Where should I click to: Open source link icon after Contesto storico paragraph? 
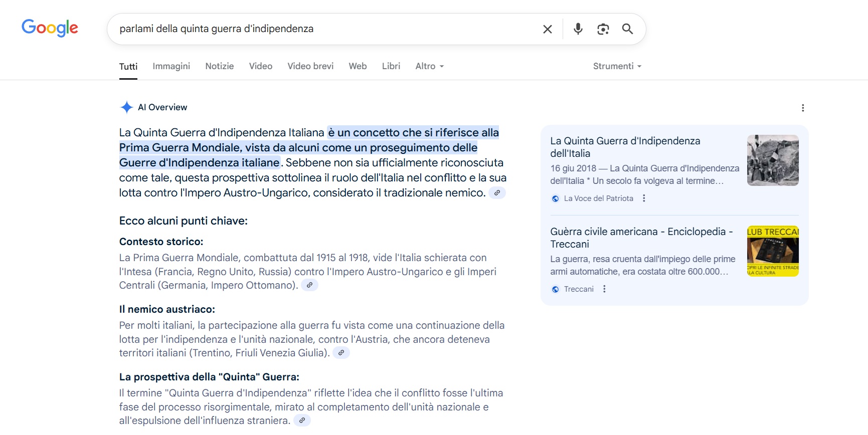click(309, 285)
